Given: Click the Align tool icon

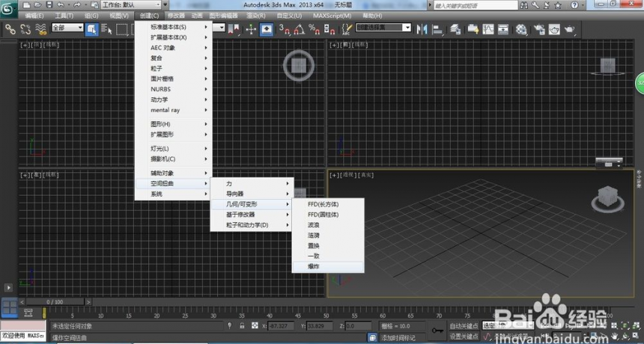Looking at the screenshot, I should point(438,29).
